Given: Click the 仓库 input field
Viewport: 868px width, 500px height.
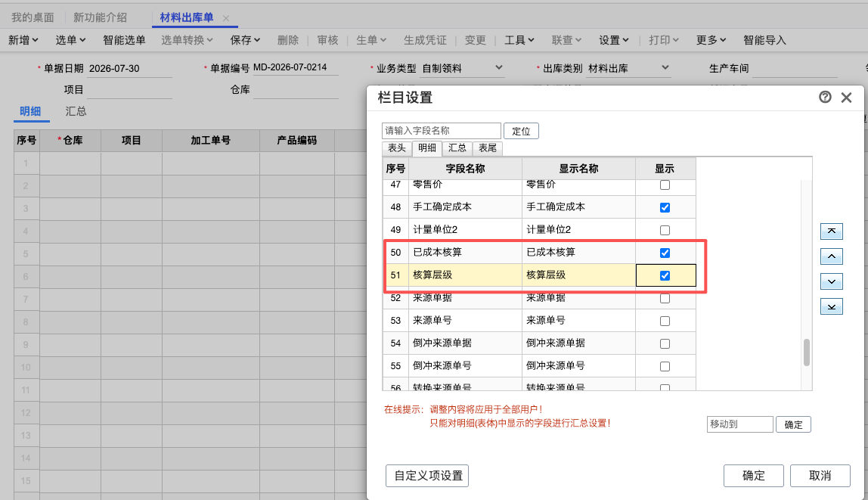Looking at the screenshot, I should click(x=296, y=90).
